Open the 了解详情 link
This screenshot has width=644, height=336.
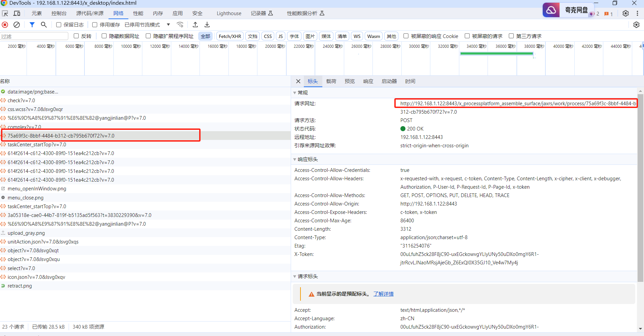click(383, 294)
